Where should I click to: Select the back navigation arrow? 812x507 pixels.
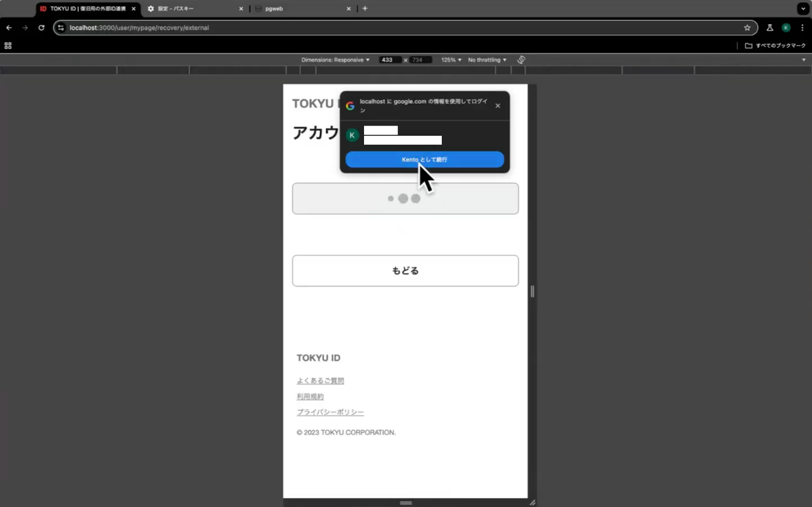(x=9, y=28)
